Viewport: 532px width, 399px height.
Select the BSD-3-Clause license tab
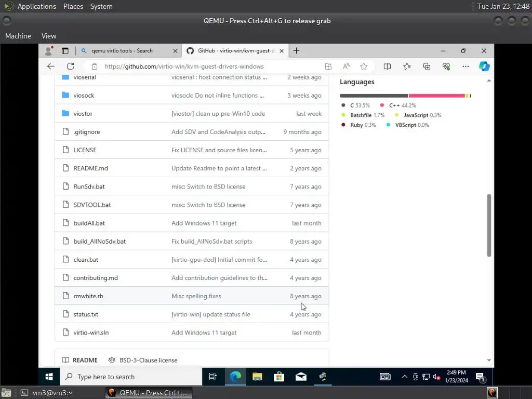(143, 360)
